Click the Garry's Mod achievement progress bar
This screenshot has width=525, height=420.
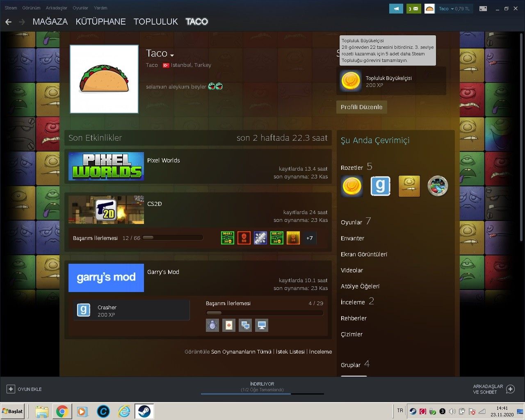click(265, 313)
